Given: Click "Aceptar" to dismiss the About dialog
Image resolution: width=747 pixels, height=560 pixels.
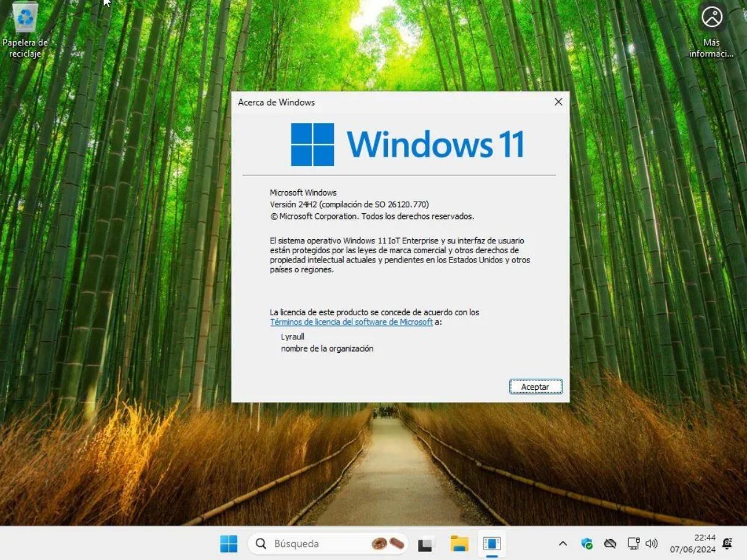Looking at the screenshot, I should coord(535,387).
